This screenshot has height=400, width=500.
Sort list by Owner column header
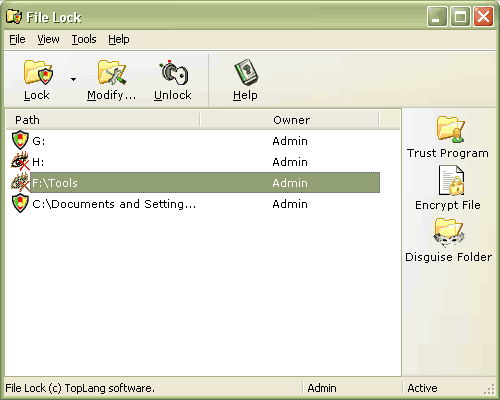pyautogui.click(x=290, y=120)
